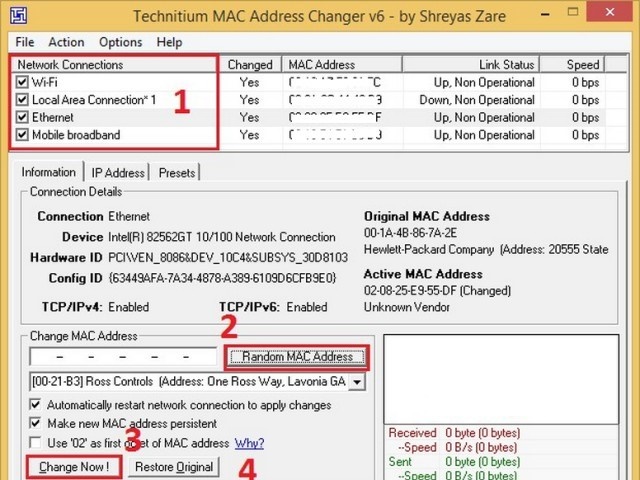Click the Received 0 byte value

pyautogui.click(x=482, y=433)
